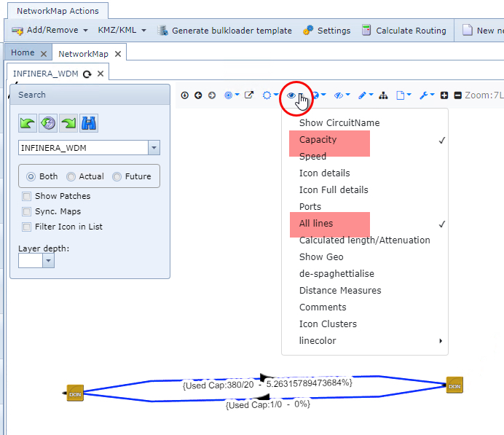Viewport: 504px width, 435px height.
Task: Zoom out with the minus icon
Action: click(x=457, y=95)
